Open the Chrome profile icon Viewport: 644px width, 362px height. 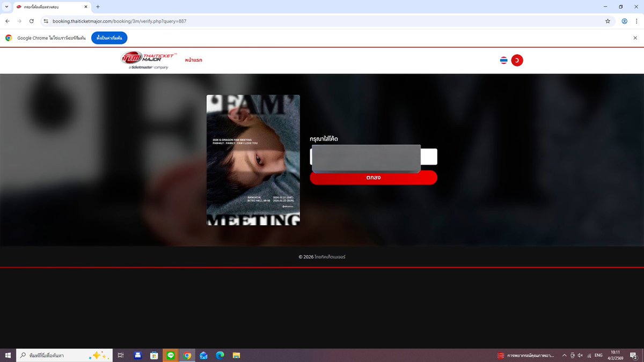[624, 21]
